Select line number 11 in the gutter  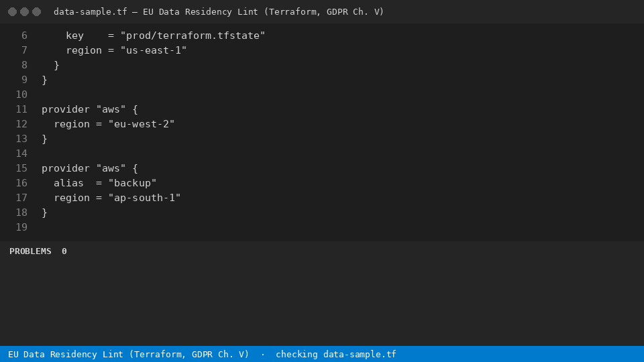(x=21, y=109)
